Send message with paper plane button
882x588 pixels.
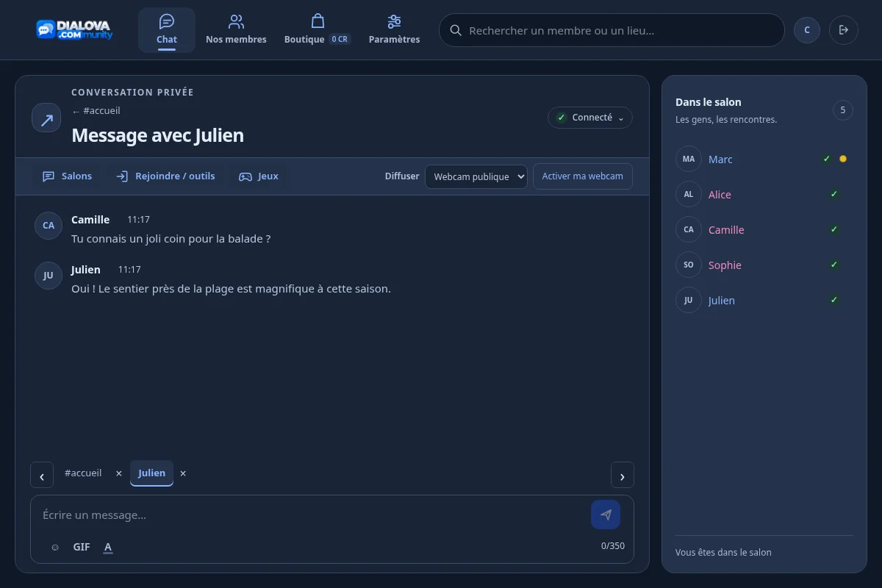tap(606, 514)
